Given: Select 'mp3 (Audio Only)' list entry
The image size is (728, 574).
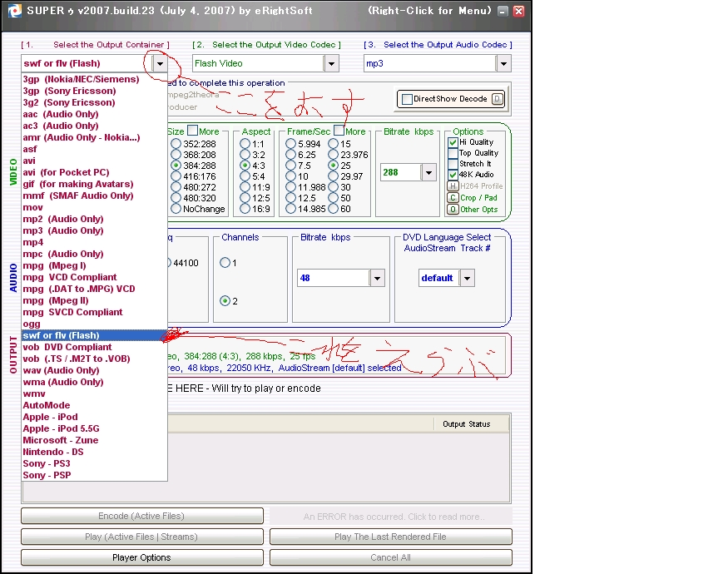Looking at the screenshot, I should (x=94, y=230).
